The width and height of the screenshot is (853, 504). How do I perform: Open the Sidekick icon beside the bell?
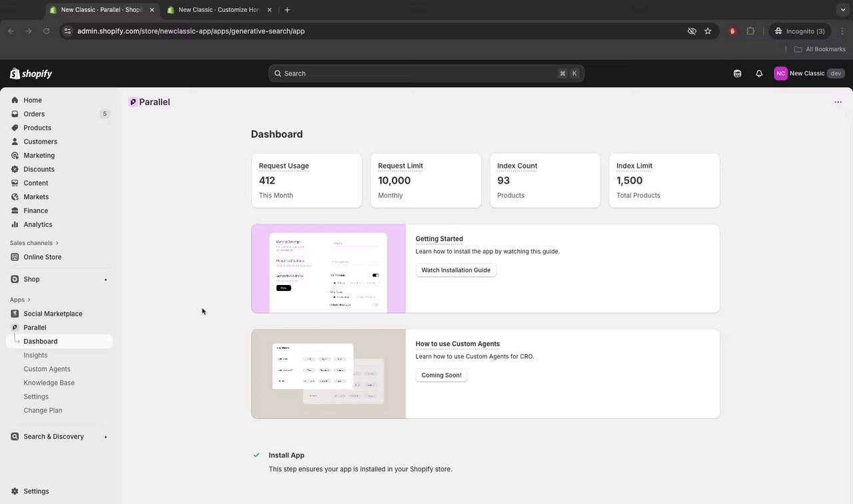pos(737,73)
